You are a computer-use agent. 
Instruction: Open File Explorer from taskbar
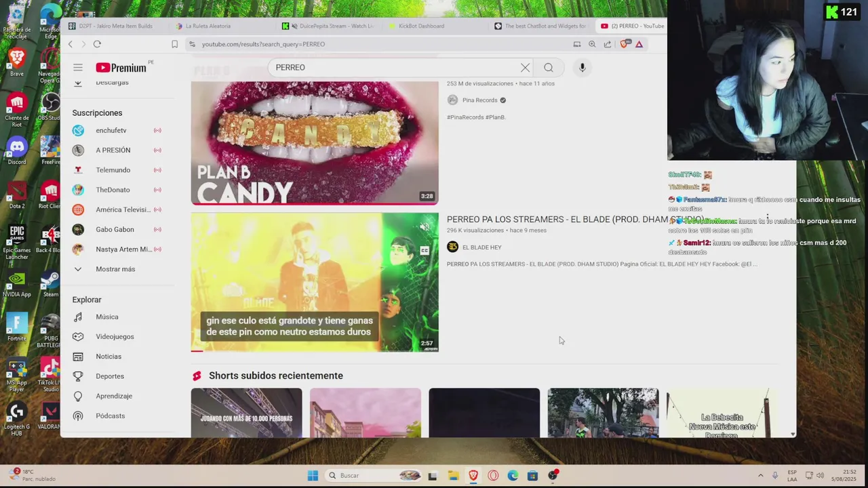453,476
